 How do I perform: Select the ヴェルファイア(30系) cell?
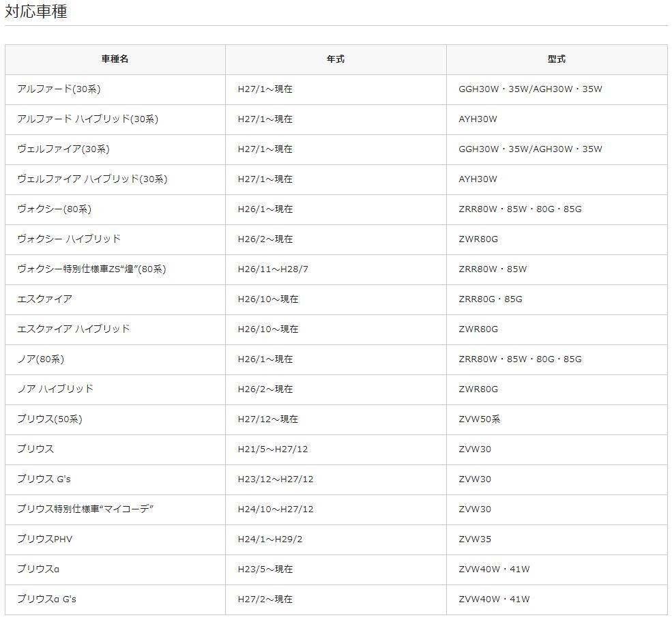click(115, 149)
